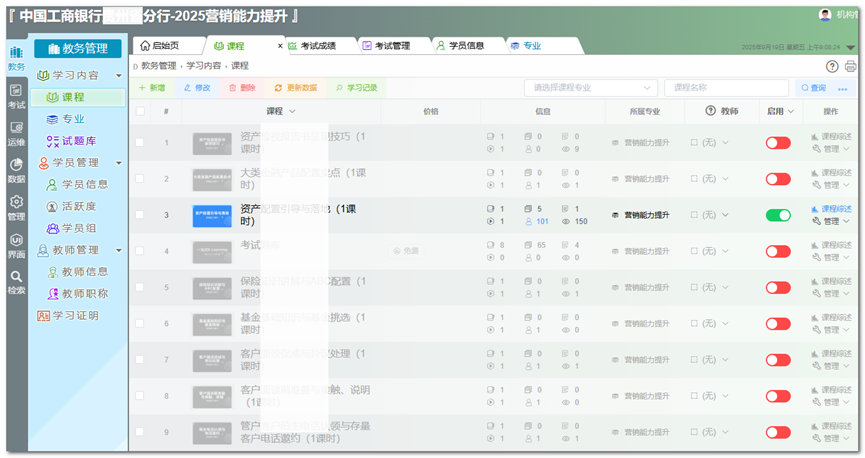Collapse the 学习内容 tree group

coord(119,76)
